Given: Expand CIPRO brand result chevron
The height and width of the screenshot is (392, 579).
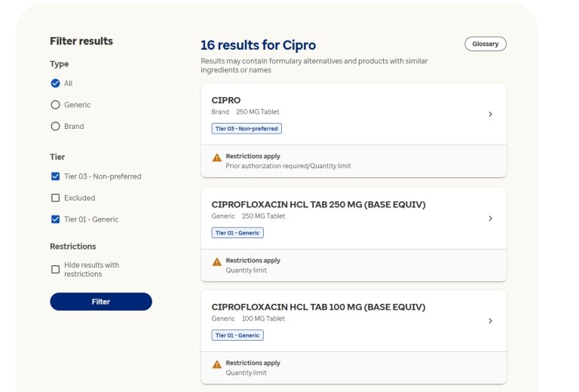Looking at the screenshot, I should pyautogui.click(x=490, y=115).
